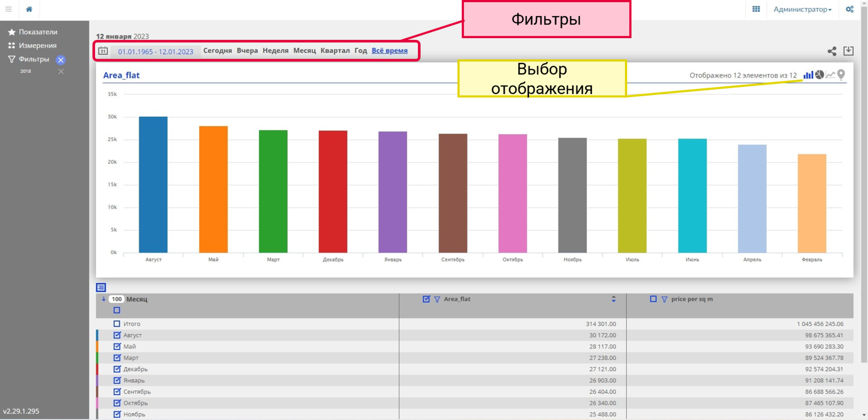Click the green Март bar in chart
This screenshot has width=868, height=420.
[273, 191]
